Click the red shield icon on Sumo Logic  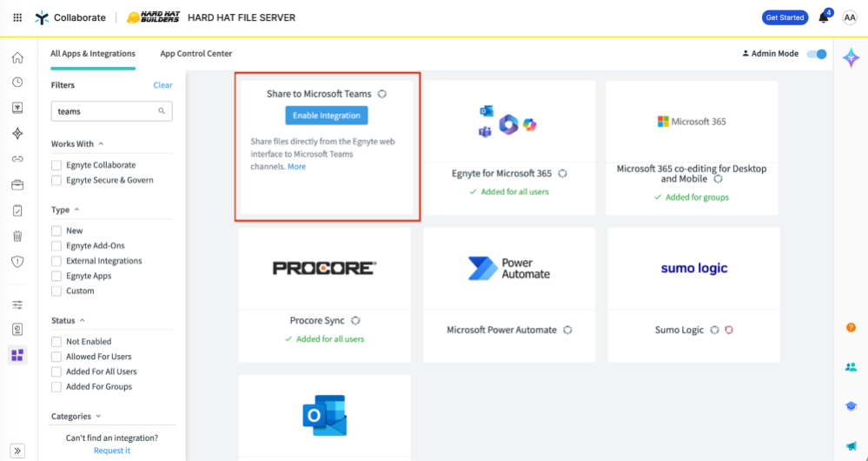click(729, 331)
